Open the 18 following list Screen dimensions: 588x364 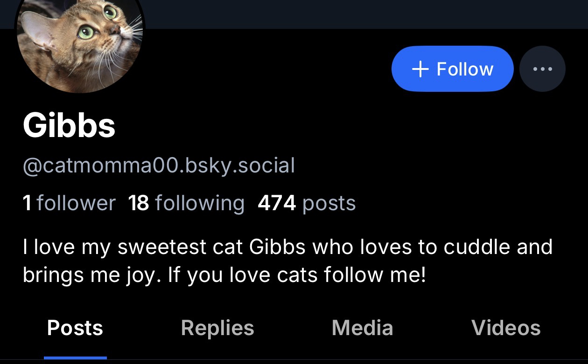186,203
